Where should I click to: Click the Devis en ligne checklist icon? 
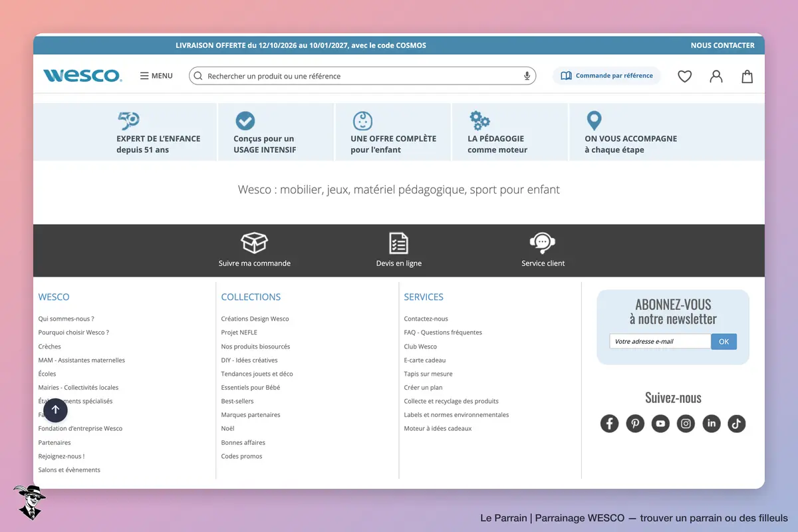(x=398, y=243)
